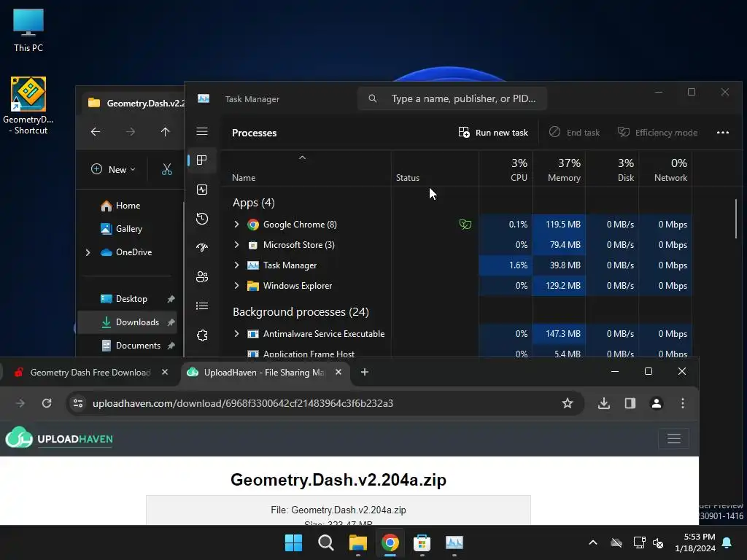Click Task Manager vertical scrollbar

point(735,219)
